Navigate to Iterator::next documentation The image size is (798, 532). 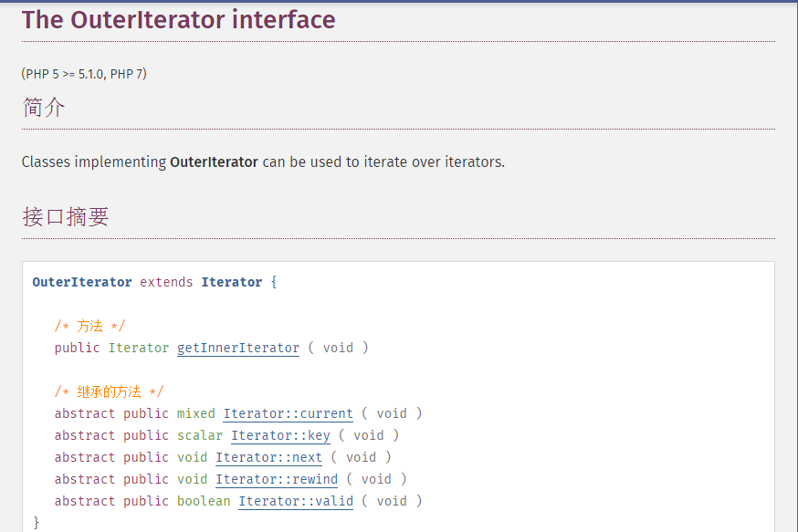(x=268, y=457)
